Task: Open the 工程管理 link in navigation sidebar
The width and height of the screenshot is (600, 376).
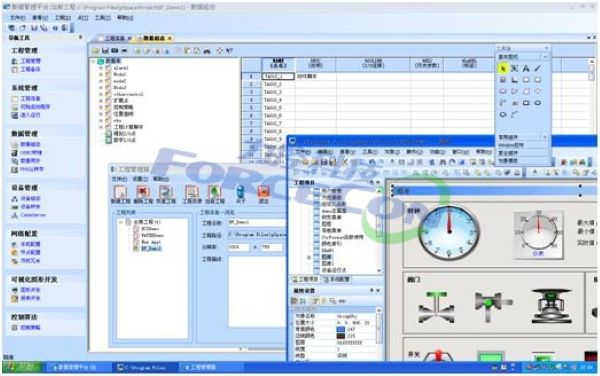Action: point(30,61)
